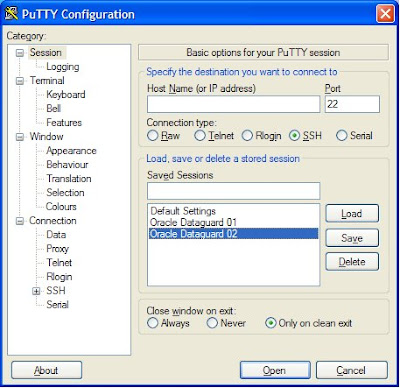This screenshot has width=400, height=388.
Task: Select Rlogin connection type
Action: click(262, 136)
